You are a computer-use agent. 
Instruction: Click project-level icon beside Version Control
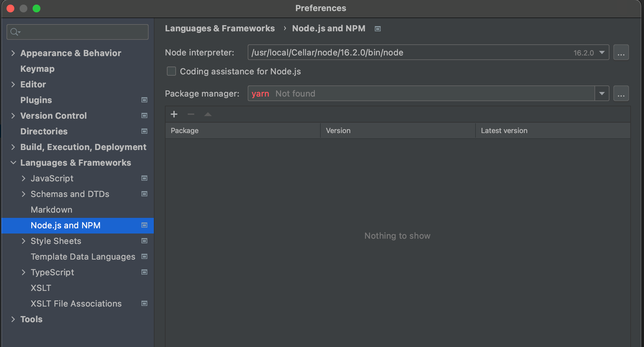(x=144, y=116)
